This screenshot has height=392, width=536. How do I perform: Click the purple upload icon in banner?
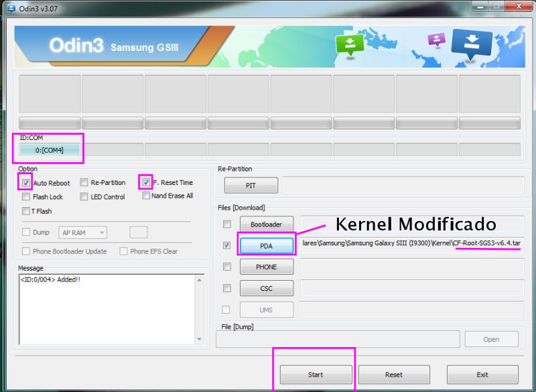coord(437,40)
